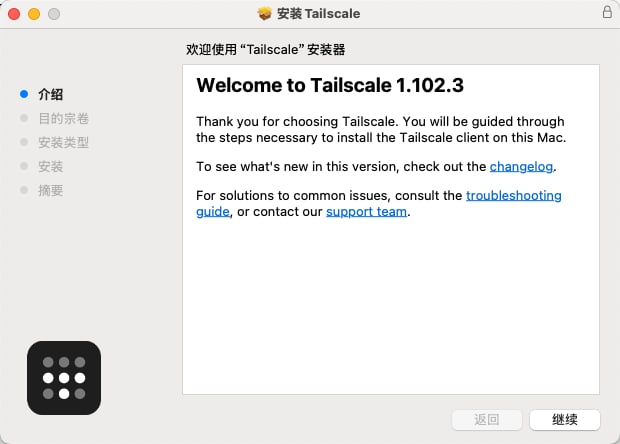Click the Tailscale dotted logo icon

(x=64, y=378)
